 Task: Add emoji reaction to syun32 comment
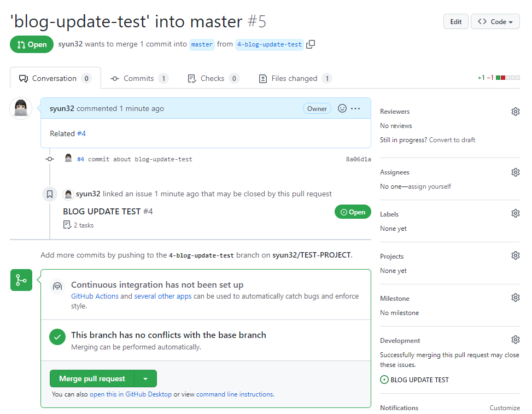(342, 108)
